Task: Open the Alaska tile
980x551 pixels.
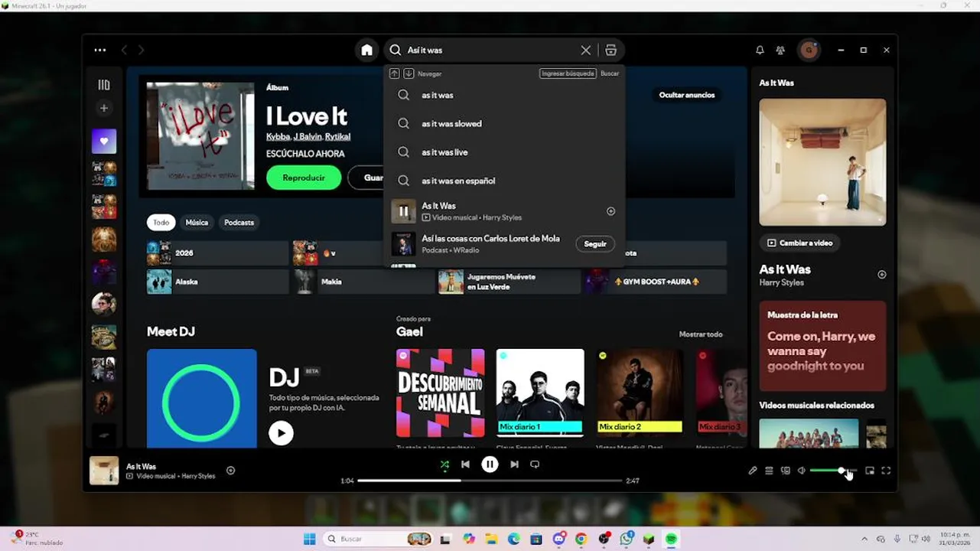Action: pos(217,282)
